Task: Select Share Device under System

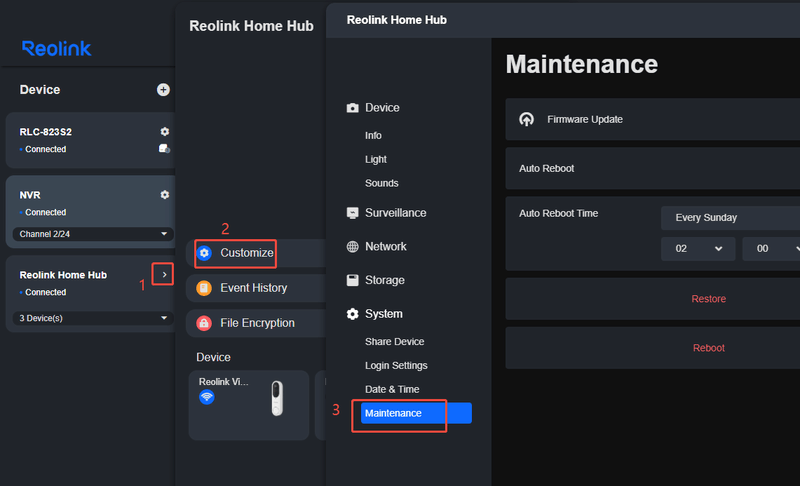Action: click(x=394, y=342)
